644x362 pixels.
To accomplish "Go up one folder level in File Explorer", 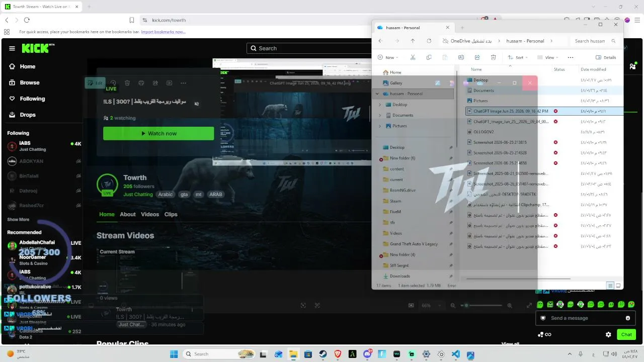I will pyautogui.click(x=413, y=41).
